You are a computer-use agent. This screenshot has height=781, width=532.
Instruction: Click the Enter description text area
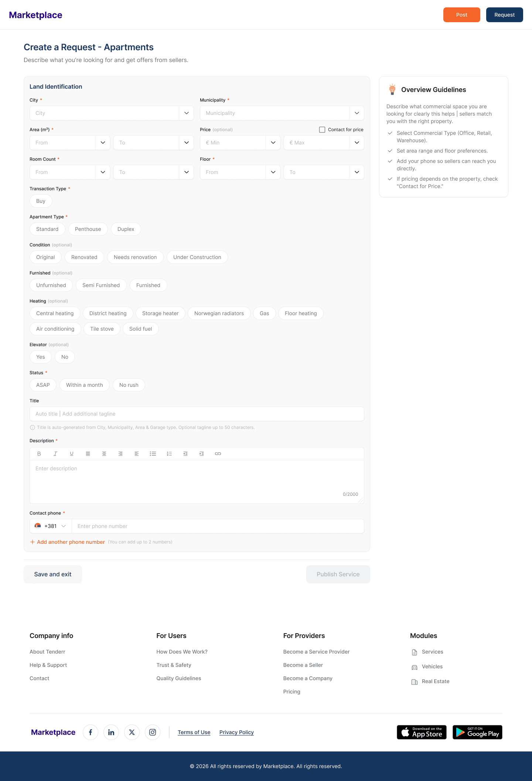[197, 482]
